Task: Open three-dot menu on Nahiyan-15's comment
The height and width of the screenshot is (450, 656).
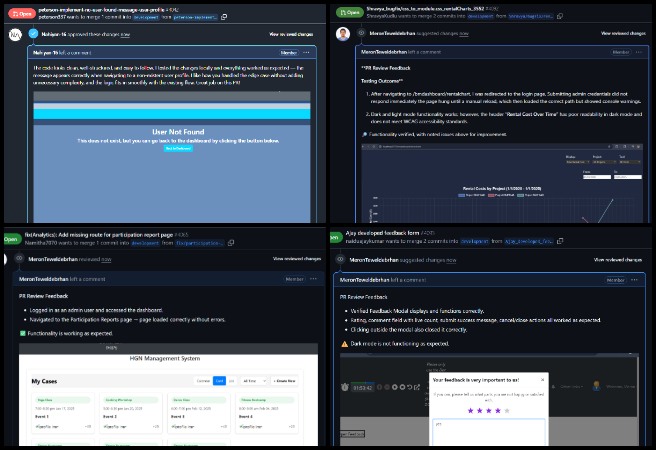Action: tap(313, 51)
